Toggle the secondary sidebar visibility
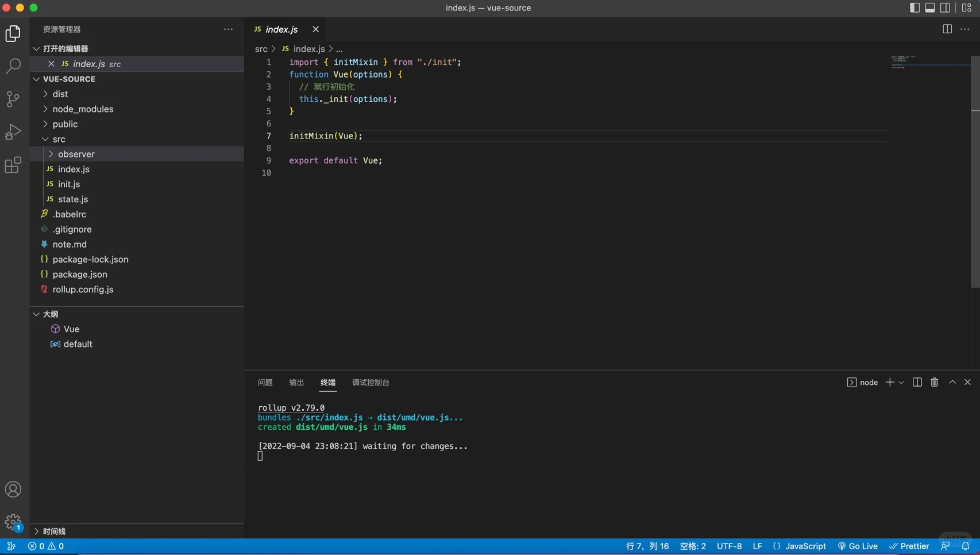 click(945, 8)
